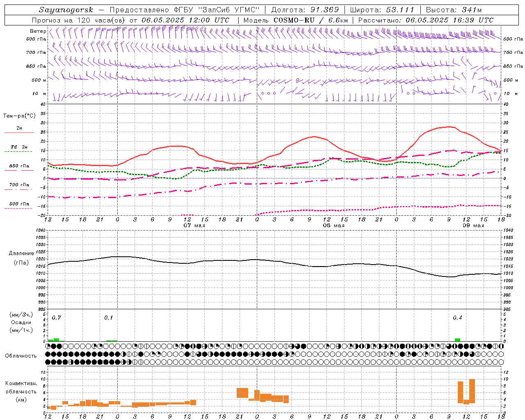Click the Давление pressure label
The height and width of the screenshot is (420, 525).
tap(21, 253)
